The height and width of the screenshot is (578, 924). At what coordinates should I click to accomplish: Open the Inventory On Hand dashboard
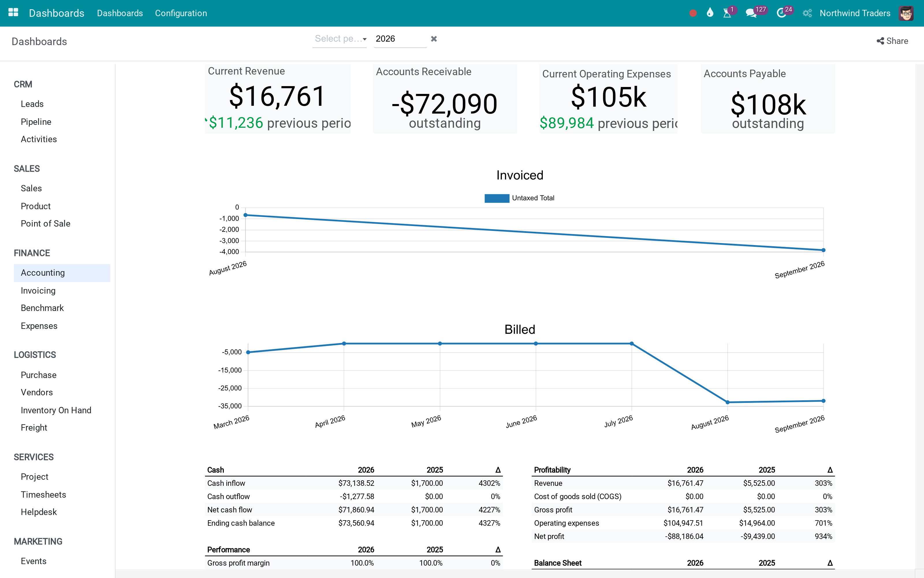(x=56, y=410)
